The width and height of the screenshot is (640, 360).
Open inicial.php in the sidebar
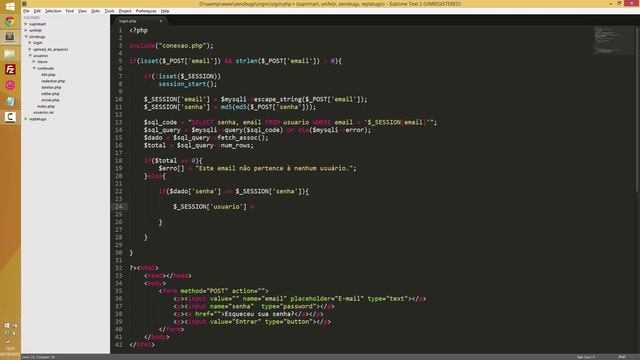(x=50, y=100)
